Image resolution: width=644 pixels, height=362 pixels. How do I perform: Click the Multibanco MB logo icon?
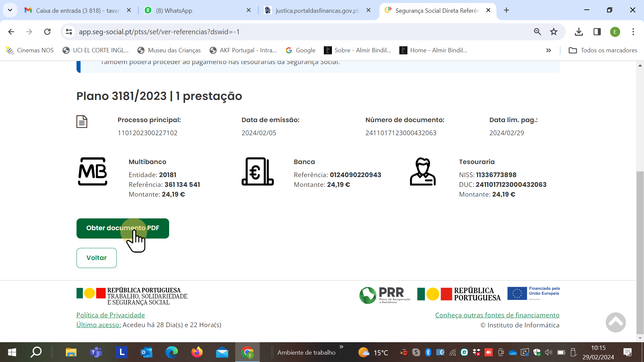93,171
